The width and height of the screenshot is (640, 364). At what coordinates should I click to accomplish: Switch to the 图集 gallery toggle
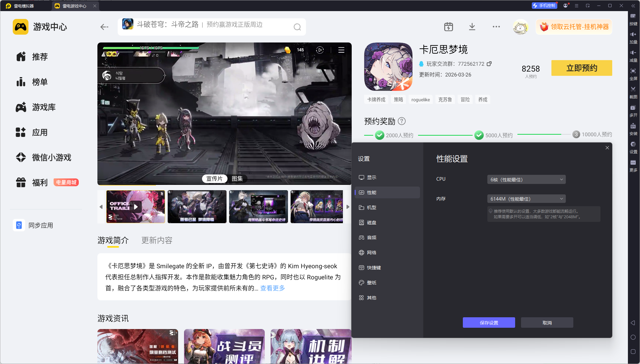click(x=237, y=179)
